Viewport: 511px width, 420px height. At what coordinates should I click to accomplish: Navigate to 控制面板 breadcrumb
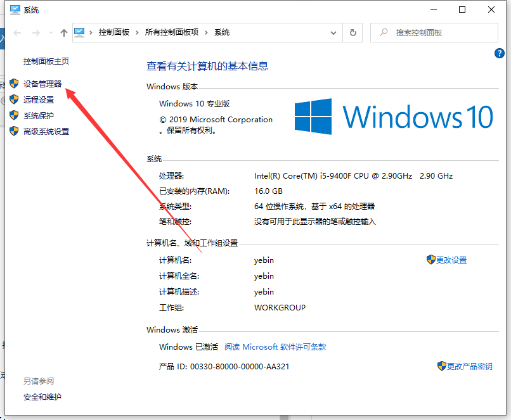115,32
